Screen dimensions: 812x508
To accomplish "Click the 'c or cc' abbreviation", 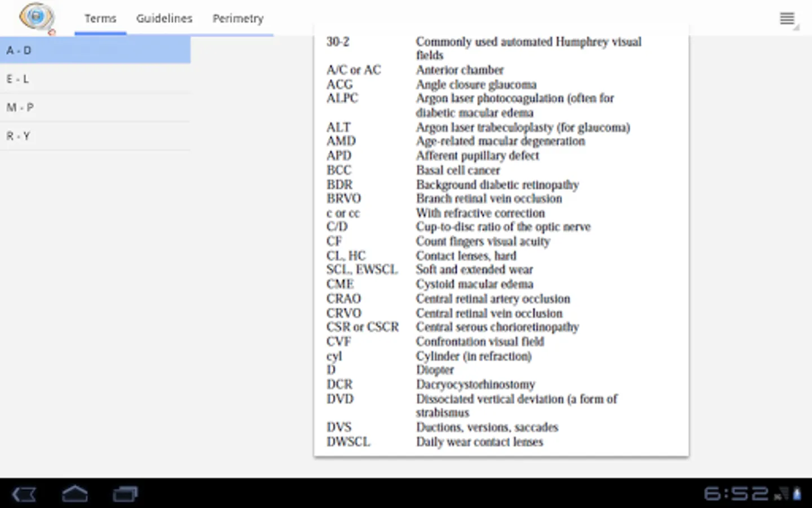I will [x=343, y=213].
